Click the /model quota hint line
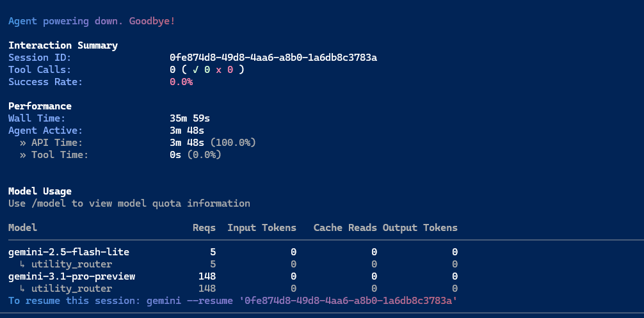Screen dimensions: 644x318 click(129, 203)
